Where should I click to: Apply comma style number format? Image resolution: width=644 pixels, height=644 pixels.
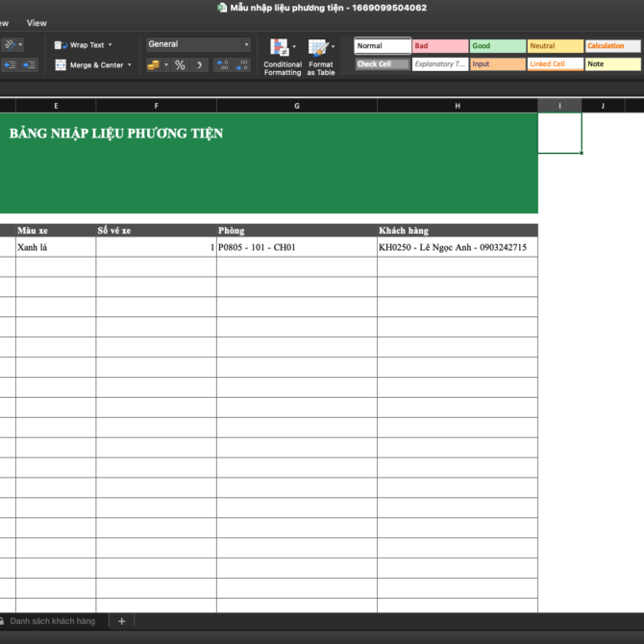(x=199, y=65)
